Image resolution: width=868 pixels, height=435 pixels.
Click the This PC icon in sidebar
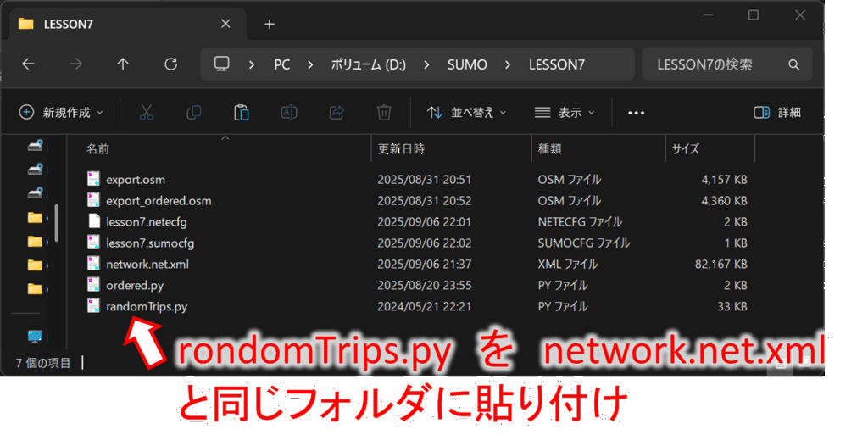pyautogui.click(x=35, y=336)
